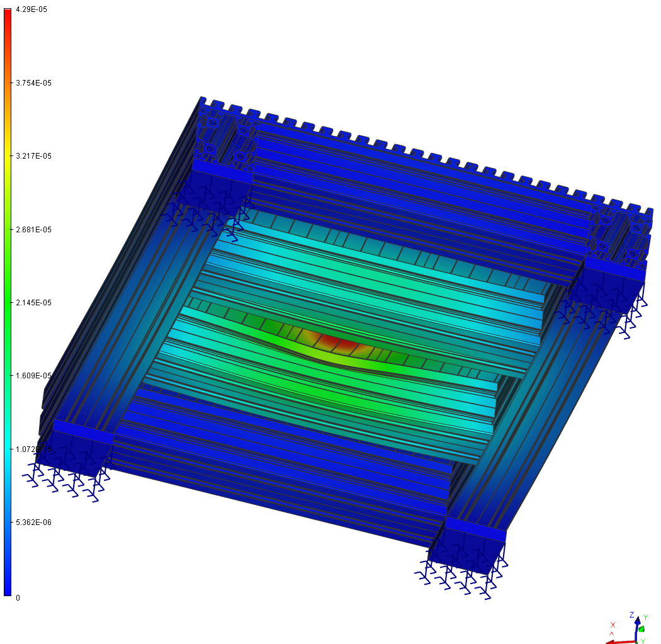
Task: Click the legend minimum value 0
Action: 18,597
